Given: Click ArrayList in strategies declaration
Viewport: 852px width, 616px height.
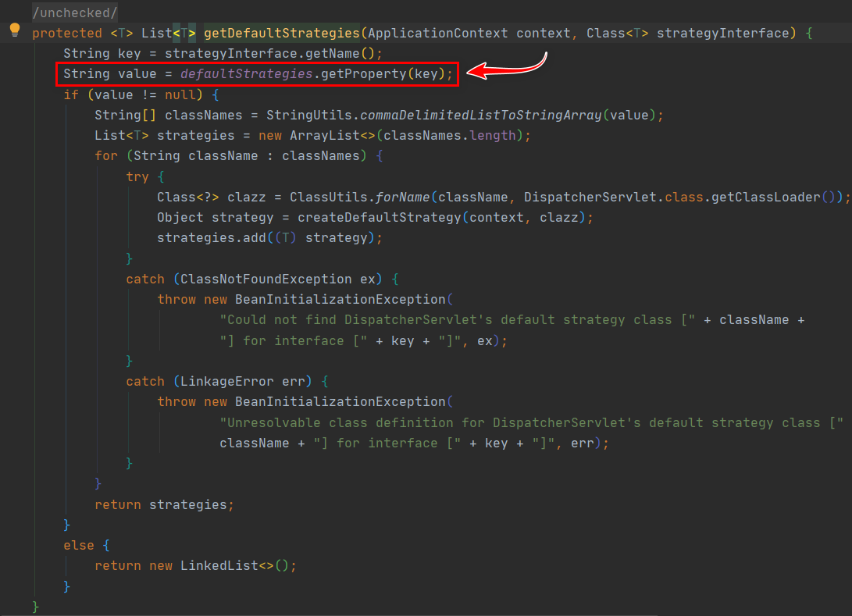Looking at the screenshot, I should coord(324,135).
